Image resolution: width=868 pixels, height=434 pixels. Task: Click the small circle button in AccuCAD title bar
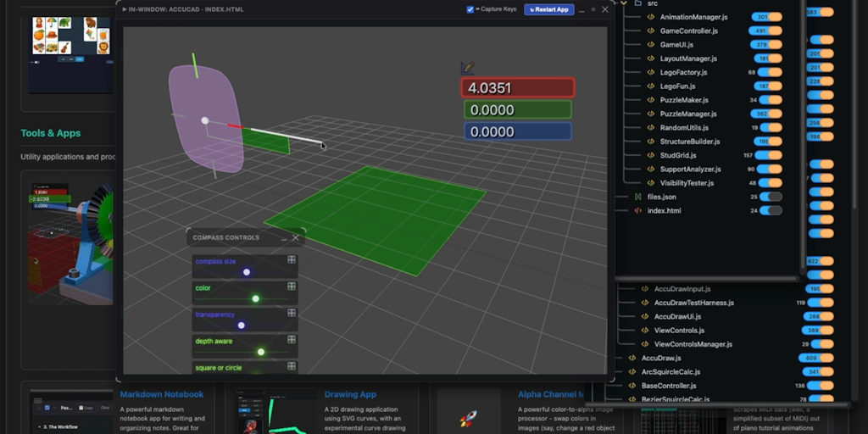pyautogui.click(x=593, y=9)
